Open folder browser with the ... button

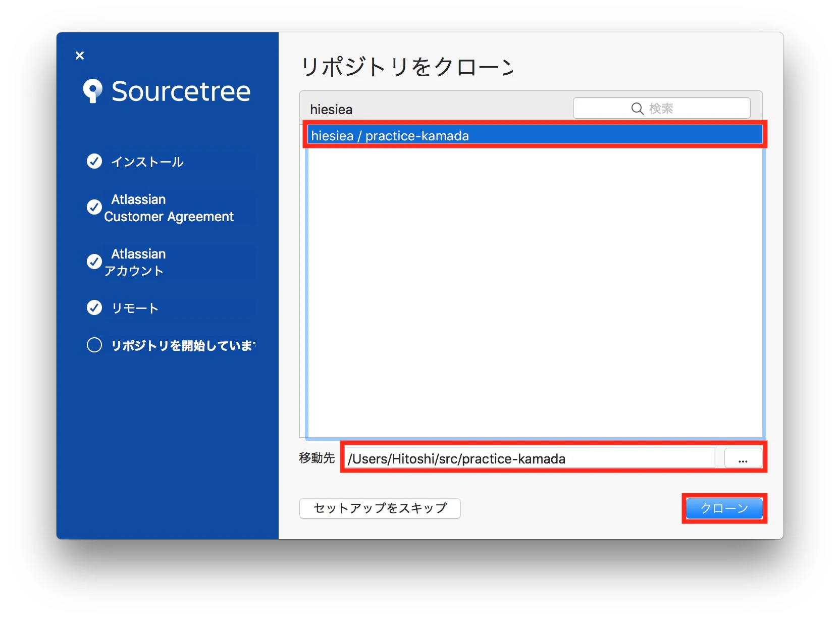click(743, 458)
